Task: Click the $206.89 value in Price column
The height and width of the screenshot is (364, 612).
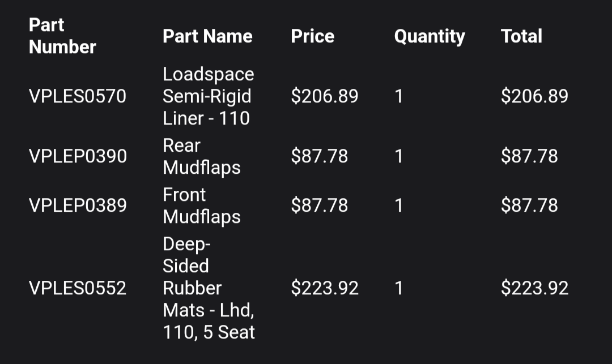Action: click(x=325, y=96)
